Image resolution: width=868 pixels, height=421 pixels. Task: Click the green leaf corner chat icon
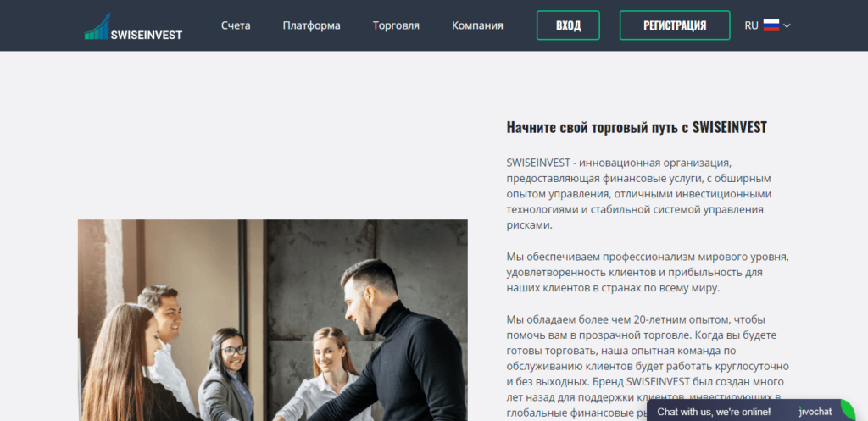pos(848,410)
